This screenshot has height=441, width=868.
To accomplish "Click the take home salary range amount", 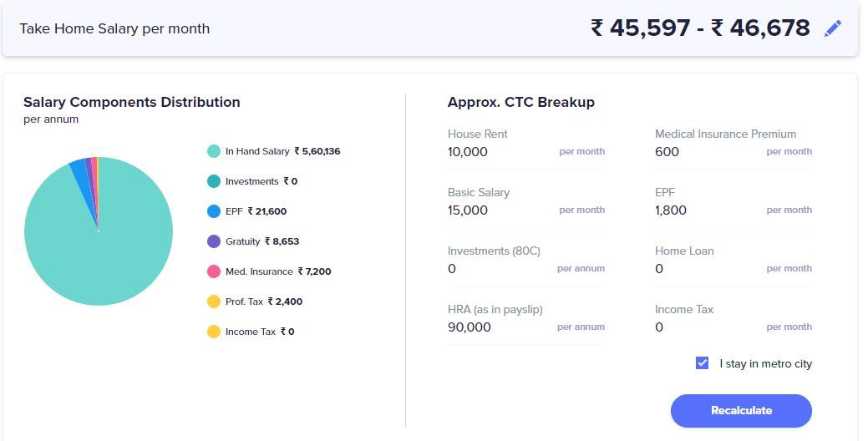I will (x=699, y=28).
